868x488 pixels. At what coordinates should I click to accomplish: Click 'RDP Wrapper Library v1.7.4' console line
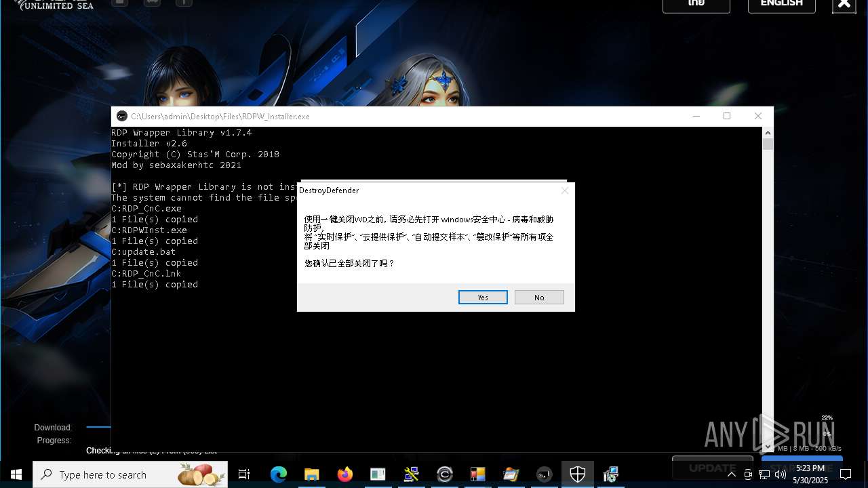[x=182, y=133]
